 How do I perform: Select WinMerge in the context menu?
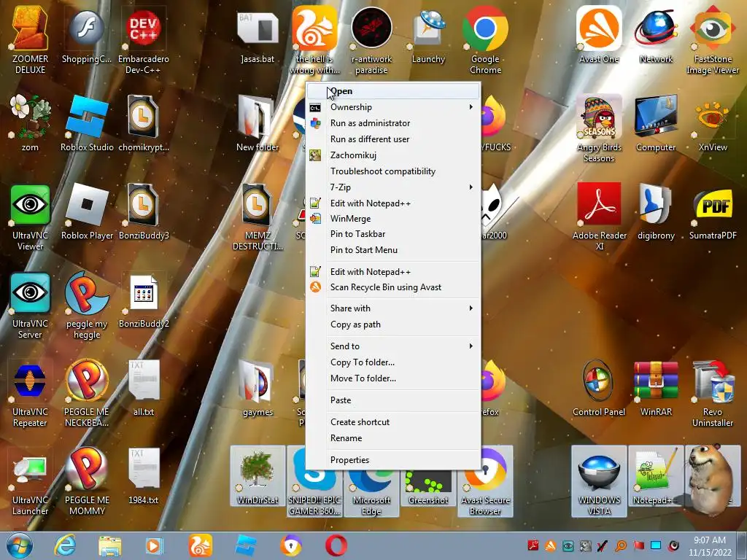point(393,219)
